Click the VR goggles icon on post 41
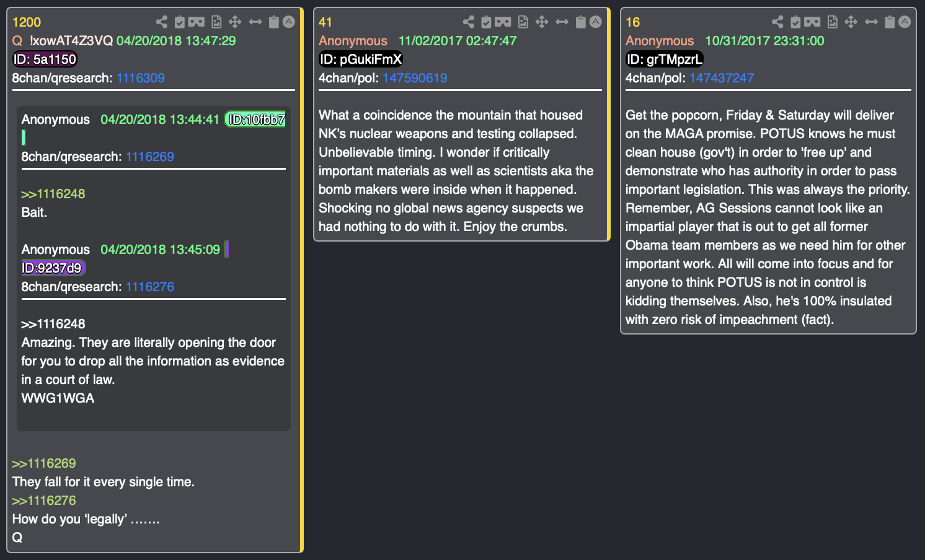Screen dimensions: 925x560 pyautogui.click(x=503, y=22)
